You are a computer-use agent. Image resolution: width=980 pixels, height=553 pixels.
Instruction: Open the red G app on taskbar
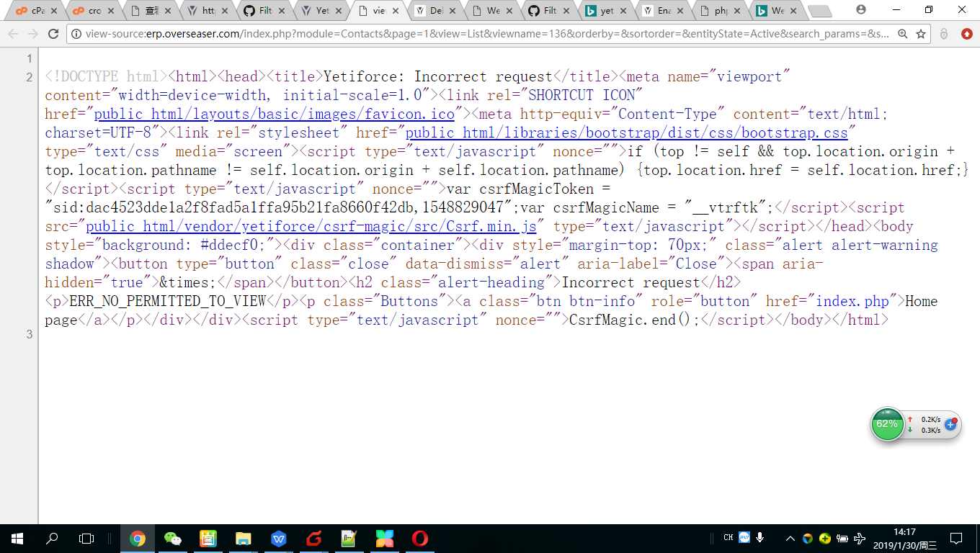pos(313,538)
